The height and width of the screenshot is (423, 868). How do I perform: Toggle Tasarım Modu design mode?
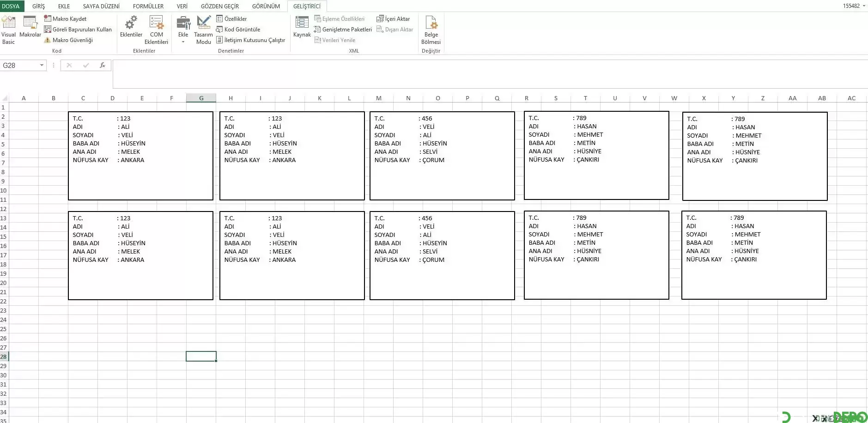203,30
